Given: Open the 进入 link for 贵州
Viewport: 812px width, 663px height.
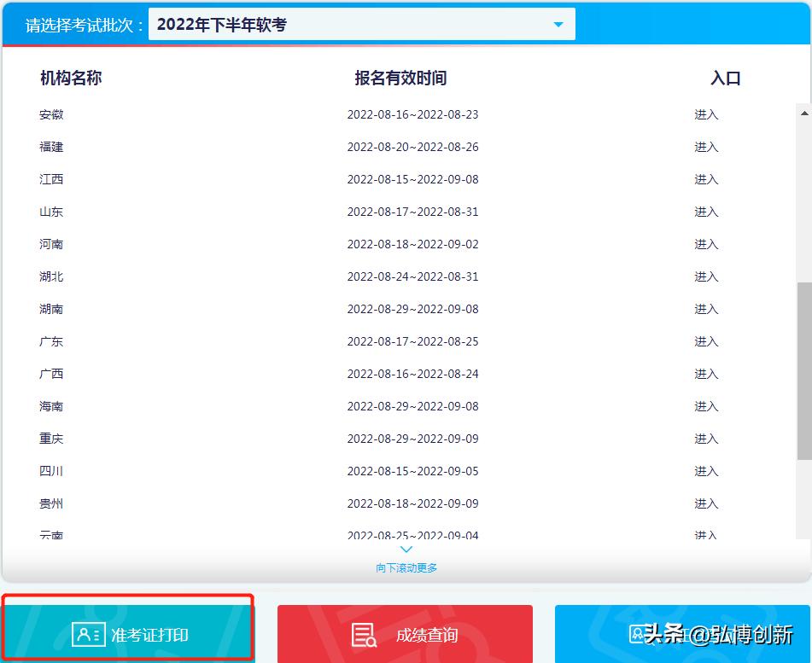Looking at the screenshot, I should (x=706, y=503).
